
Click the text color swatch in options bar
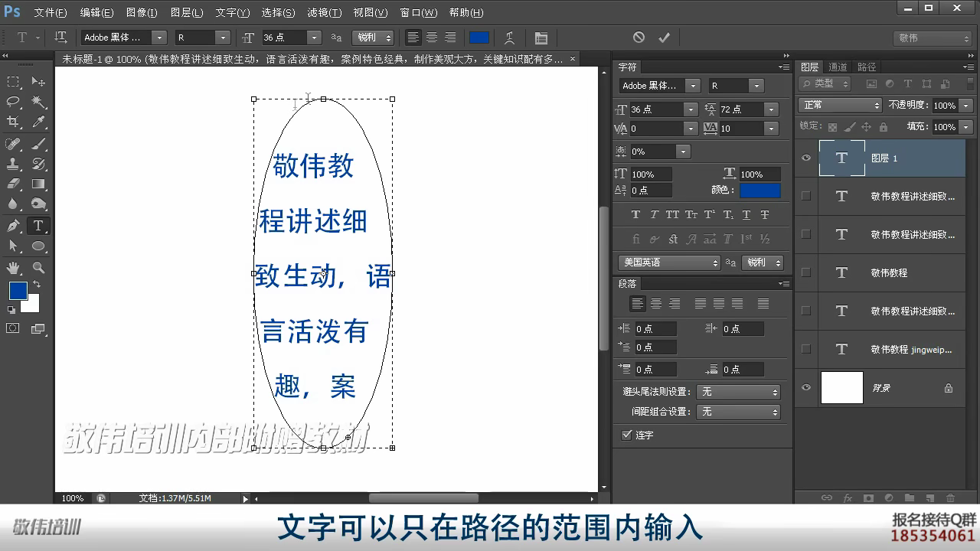click(x=479, y=37)
